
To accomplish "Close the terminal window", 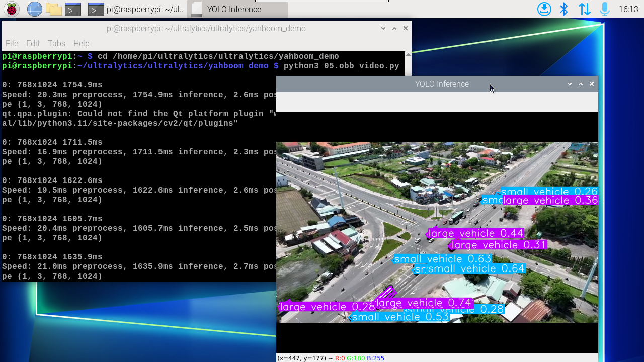I will (x=406, y=28).
